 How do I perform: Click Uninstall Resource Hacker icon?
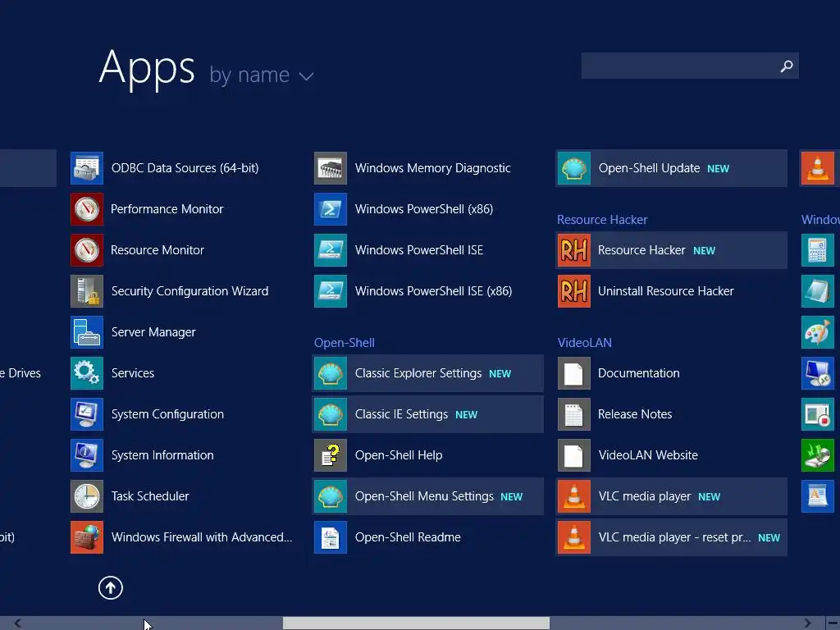click(574, 291)
